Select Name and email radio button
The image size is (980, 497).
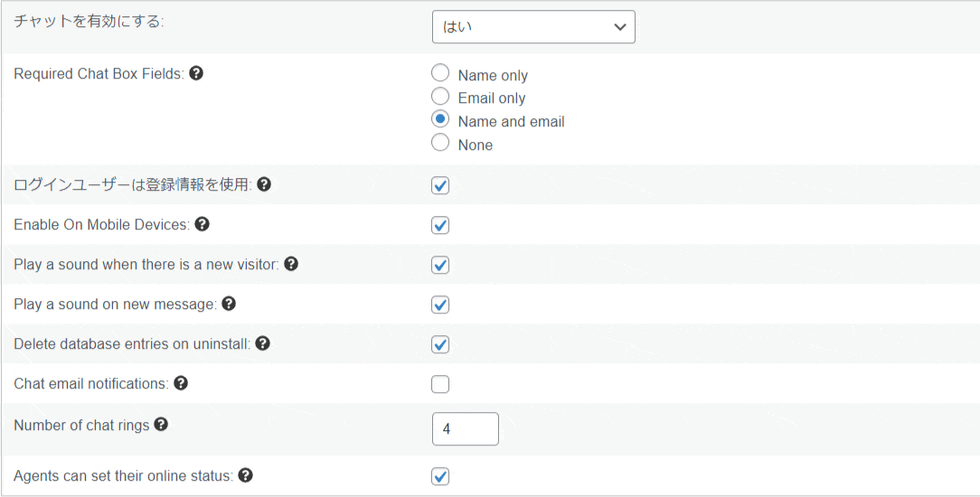point(440,119)
